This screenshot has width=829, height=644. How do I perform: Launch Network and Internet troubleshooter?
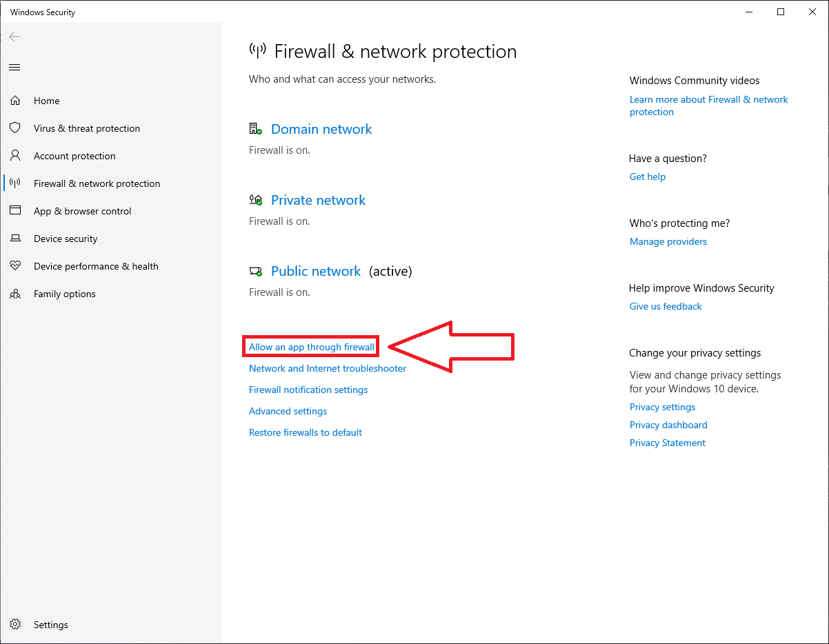point(328,368)
